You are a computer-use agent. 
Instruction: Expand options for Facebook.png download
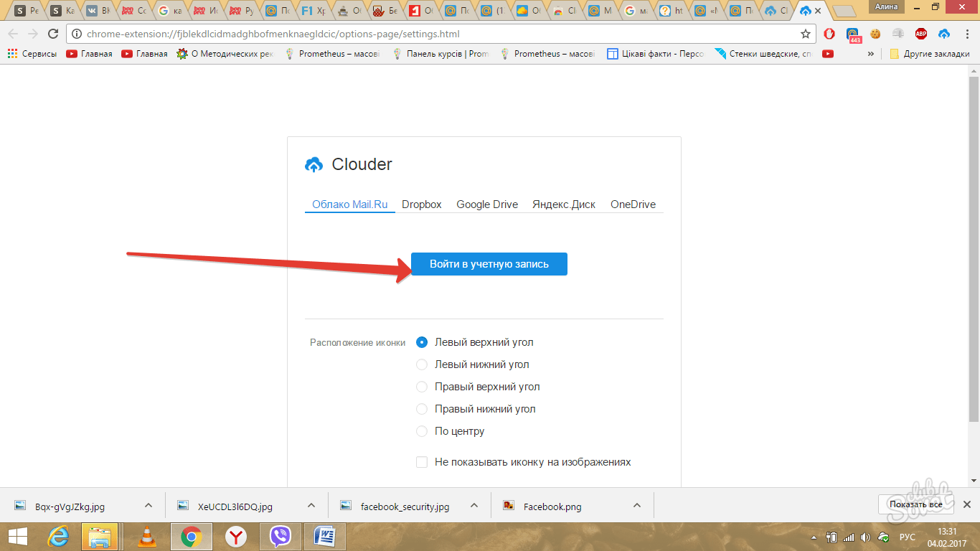pos(637,505)
